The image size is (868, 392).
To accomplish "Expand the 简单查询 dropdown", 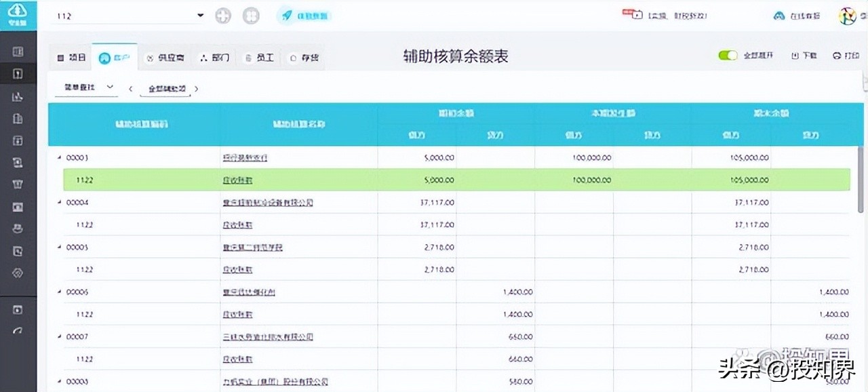I will [86, 87].
